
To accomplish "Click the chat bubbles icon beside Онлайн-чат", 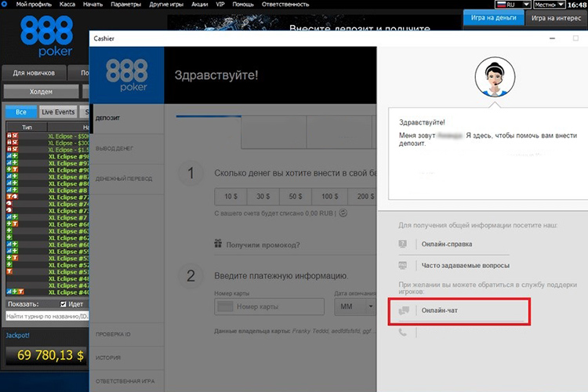I will click(x=404, y=310).
